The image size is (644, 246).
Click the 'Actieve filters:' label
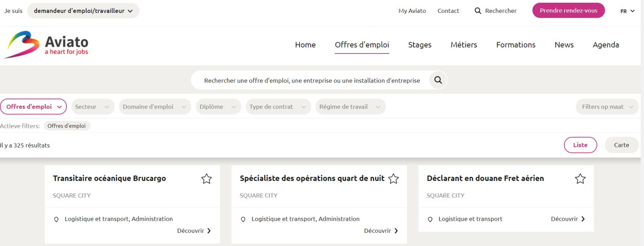pyautogui.click(x=20, y=126)
